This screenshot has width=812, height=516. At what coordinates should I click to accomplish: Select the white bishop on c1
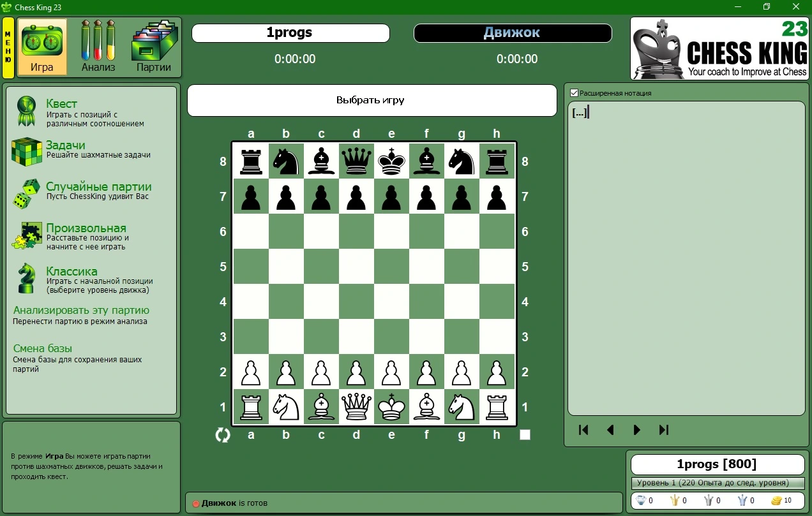321,407
